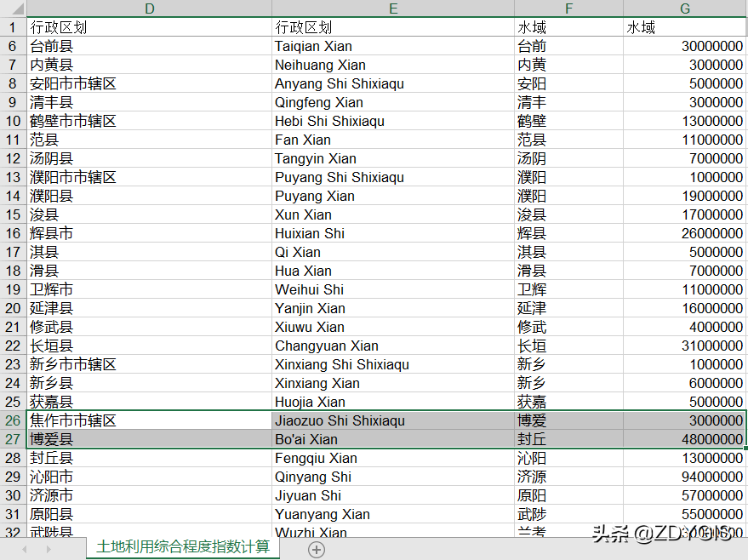Click the value 30000000 in row 6
The height and width of the screenshot is (560, 748).
(x=684, y=46)
